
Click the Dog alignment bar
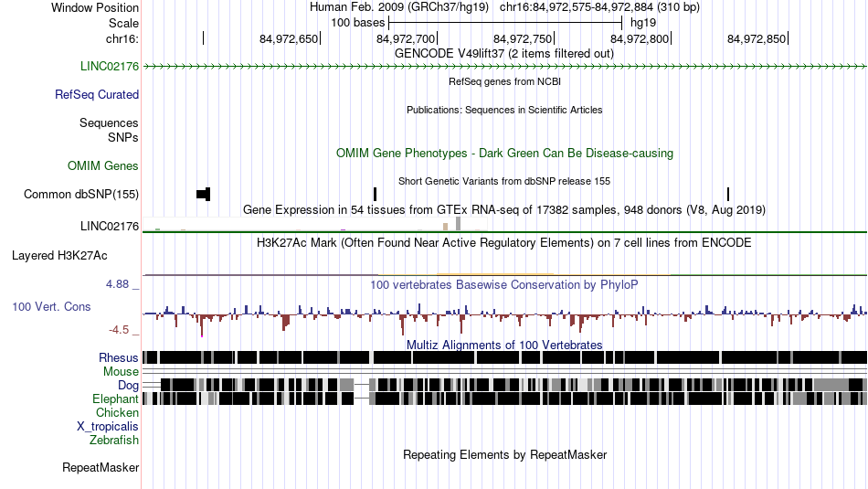pos(504,385)
